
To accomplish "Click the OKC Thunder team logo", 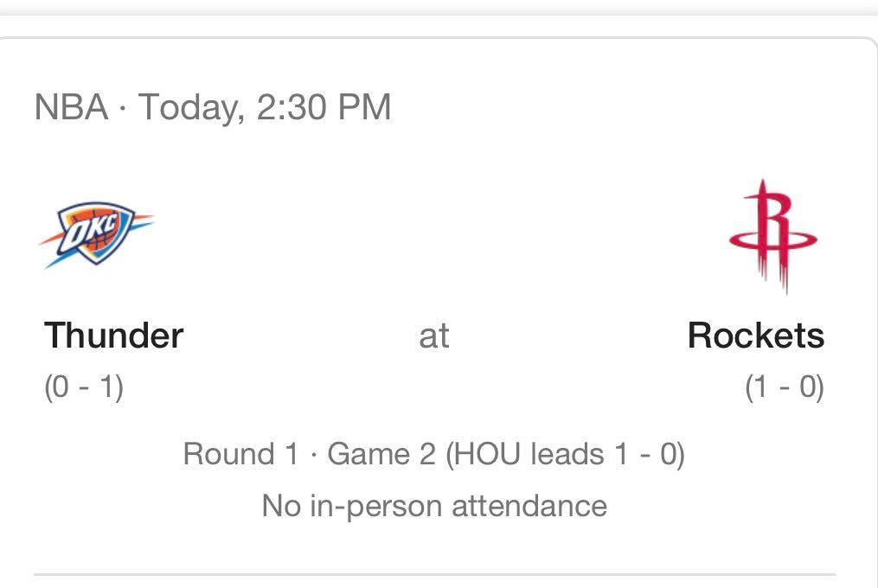I will click(97, 234).
